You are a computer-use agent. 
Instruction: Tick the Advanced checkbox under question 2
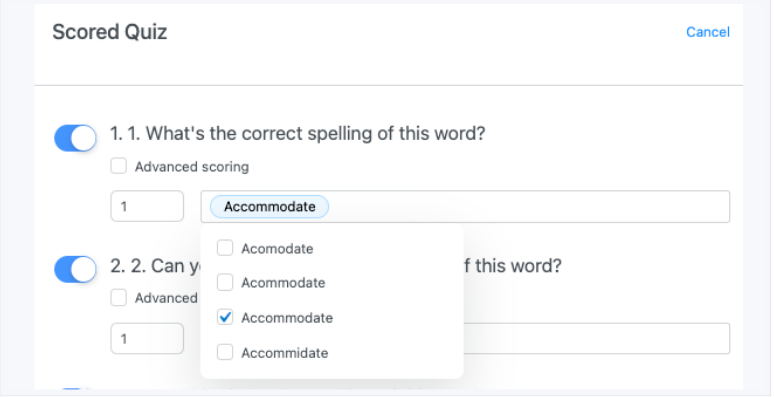119,298
